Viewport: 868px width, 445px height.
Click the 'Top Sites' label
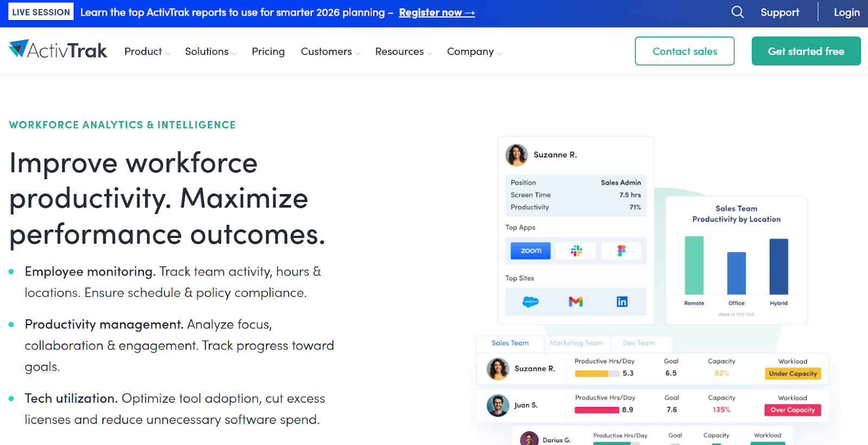coord(520,278)
